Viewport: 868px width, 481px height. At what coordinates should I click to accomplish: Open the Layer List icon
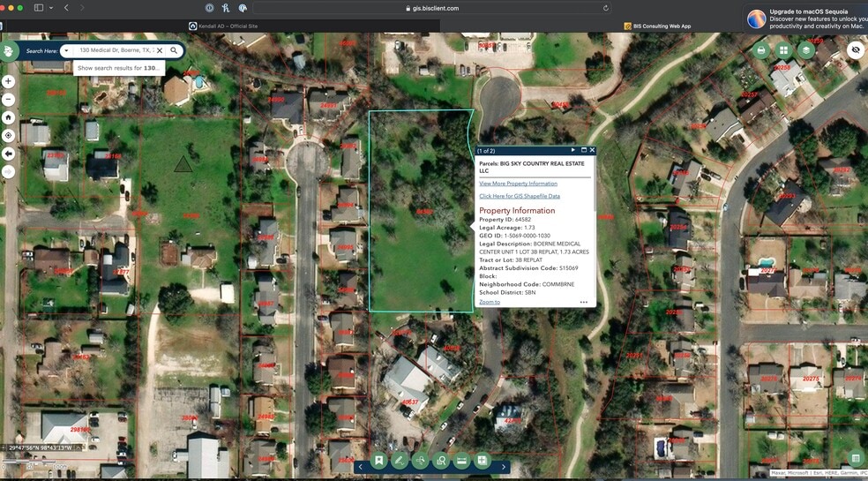805,50
